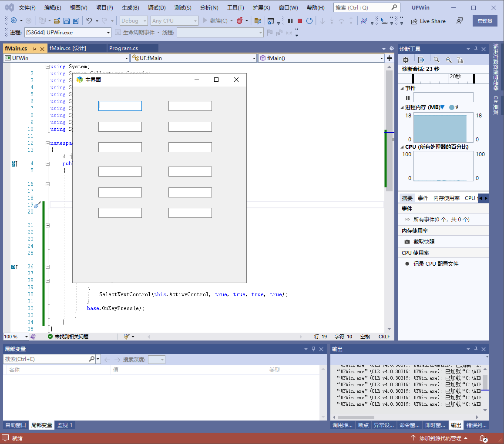Click the Undo arrow icon

(89, 20)
